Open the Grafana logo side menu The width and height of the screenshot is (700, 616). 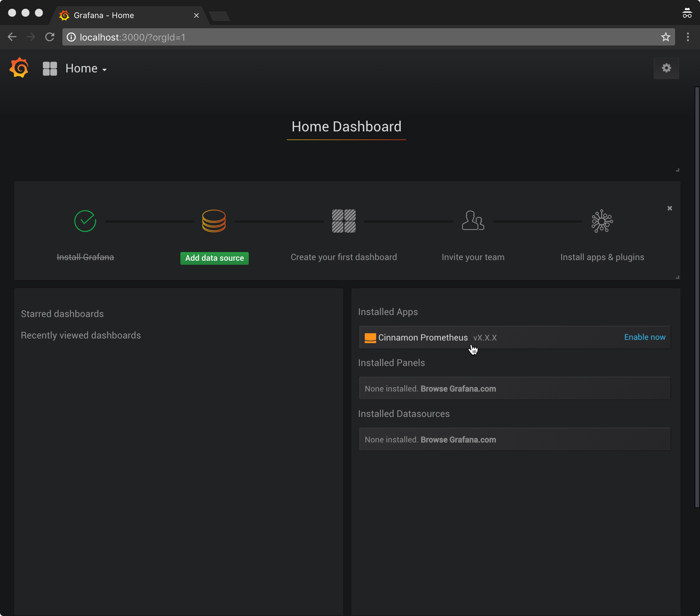tap(19, 68)
